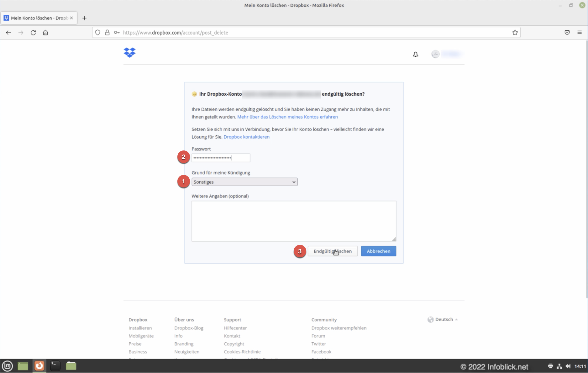Open the Branding footer link
The image size is (588, 373).
tap(184, 344)
